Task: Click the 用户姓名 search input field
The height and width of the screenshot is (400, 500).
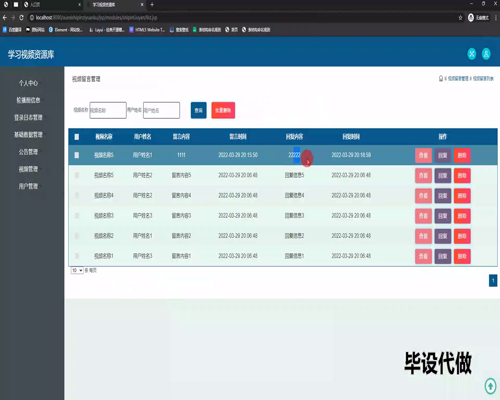Action: (161, 110)
